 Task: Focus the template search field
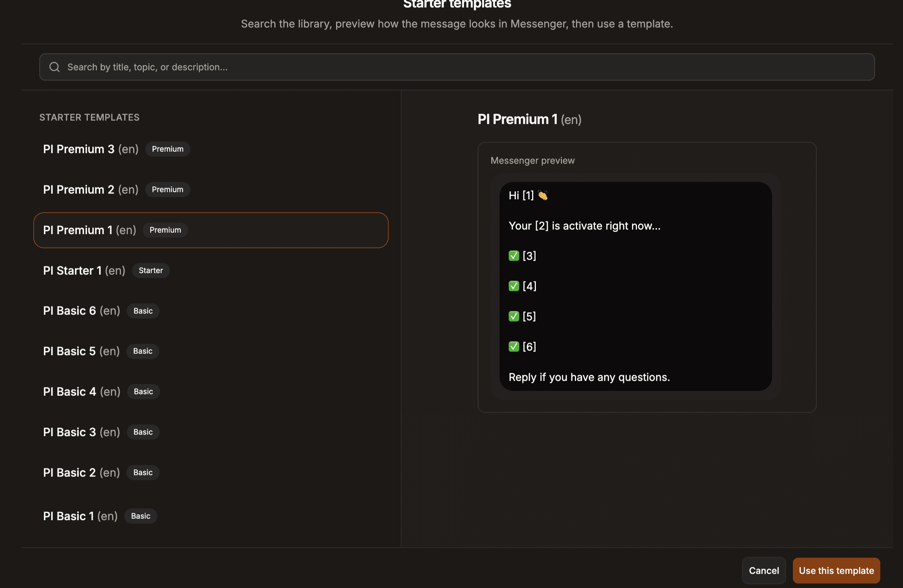(x=457, y=67)
